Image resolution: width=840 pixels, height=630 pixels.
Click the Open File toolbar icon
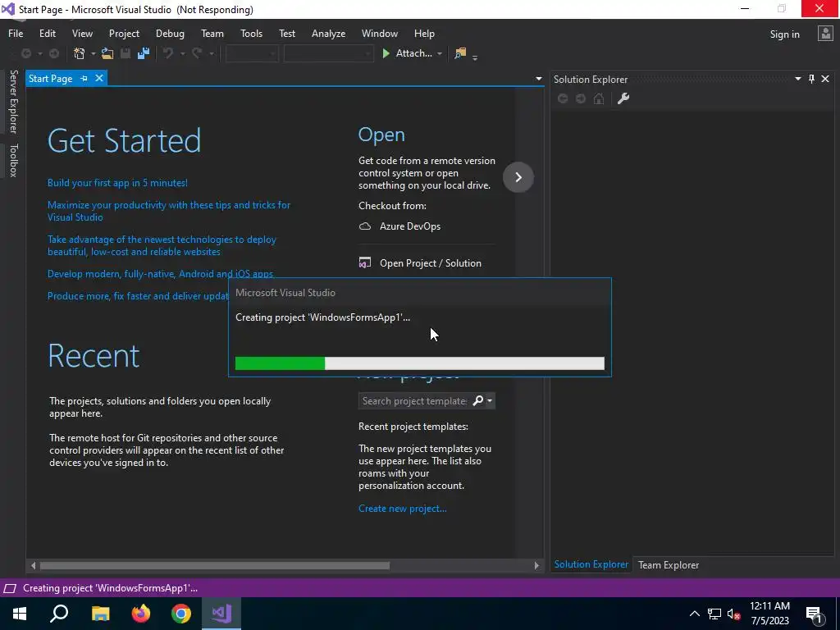pyautogui.click(x=107, y=53)
